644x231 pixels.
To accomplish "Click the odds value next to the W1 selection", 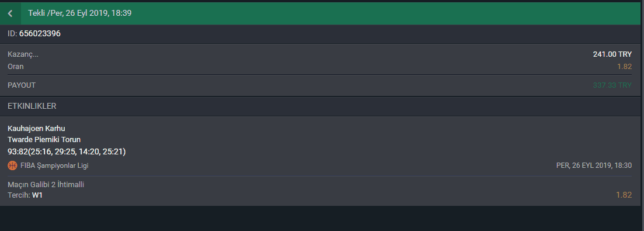I will click(624, 195).
